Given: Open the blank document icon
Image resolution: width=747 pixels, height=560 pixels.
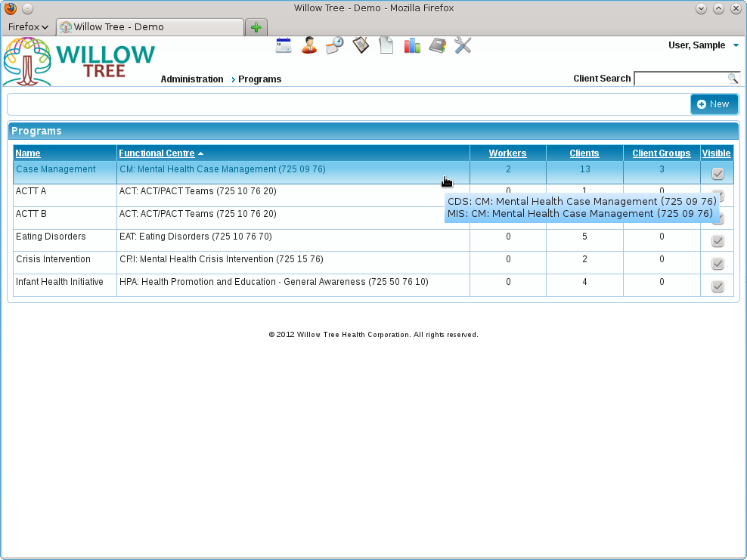Looking at the screenshot, I should click(x=386, y=45).
